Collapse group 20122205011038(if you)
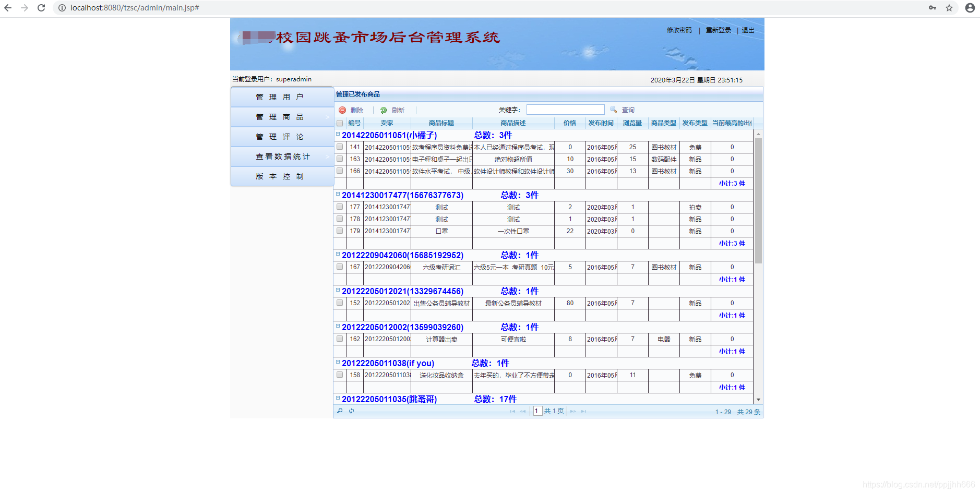980x494 pixels. tap(338, 362)
